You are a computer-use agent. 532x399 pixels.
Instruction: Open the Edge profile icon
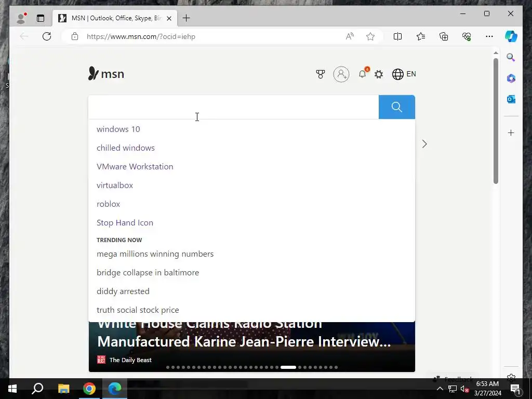pos(21,18)
